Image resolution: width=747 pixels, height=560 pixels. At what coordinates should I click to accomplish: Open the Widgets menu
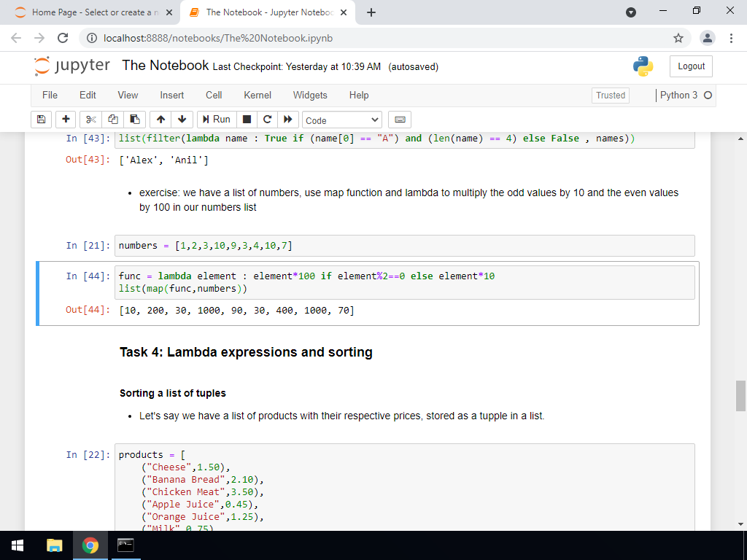310,96
